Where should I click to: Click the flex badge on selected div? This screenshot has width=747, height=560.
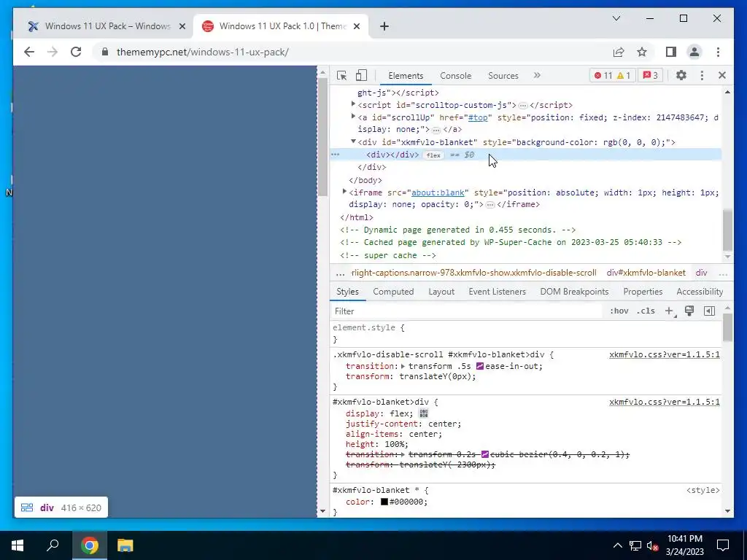tap(433, 155)
